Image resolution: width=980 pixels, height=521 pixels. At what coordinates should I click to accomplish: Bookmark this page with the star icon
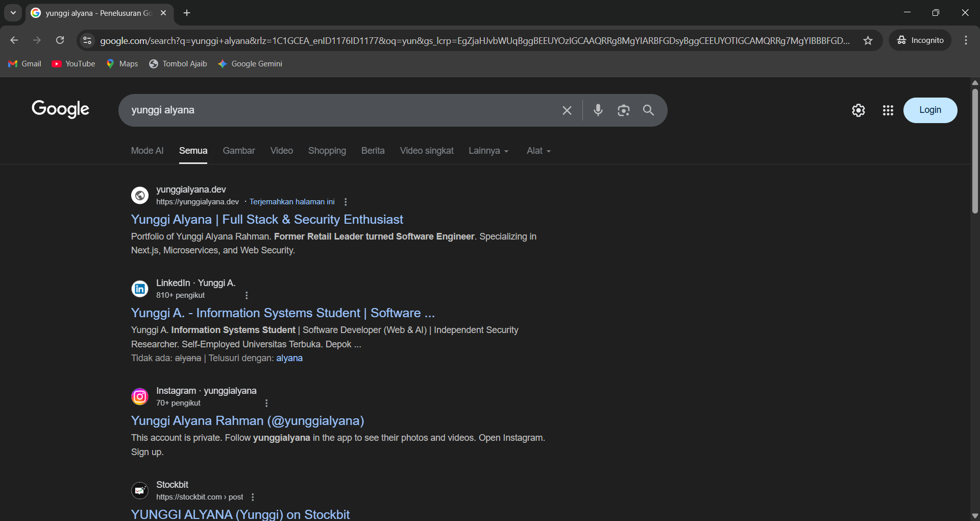[868, 40]
